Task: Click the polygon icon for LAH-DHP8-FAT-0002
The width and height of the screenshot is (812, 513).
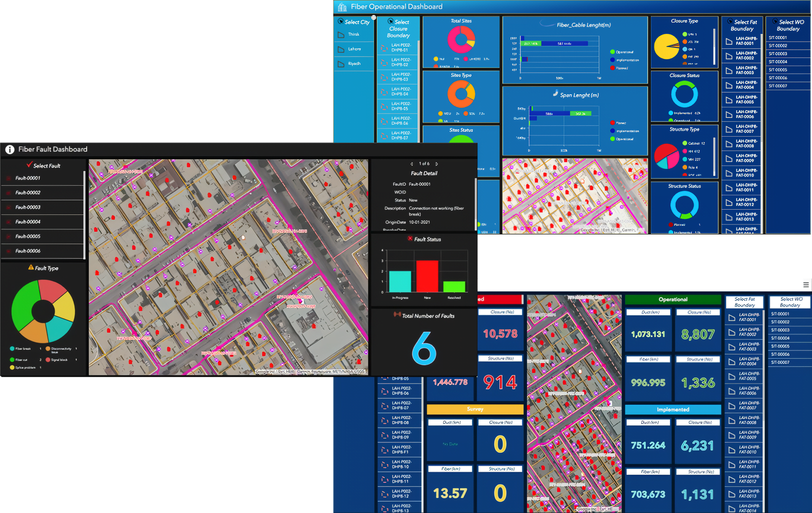Action: click(729, 56)
